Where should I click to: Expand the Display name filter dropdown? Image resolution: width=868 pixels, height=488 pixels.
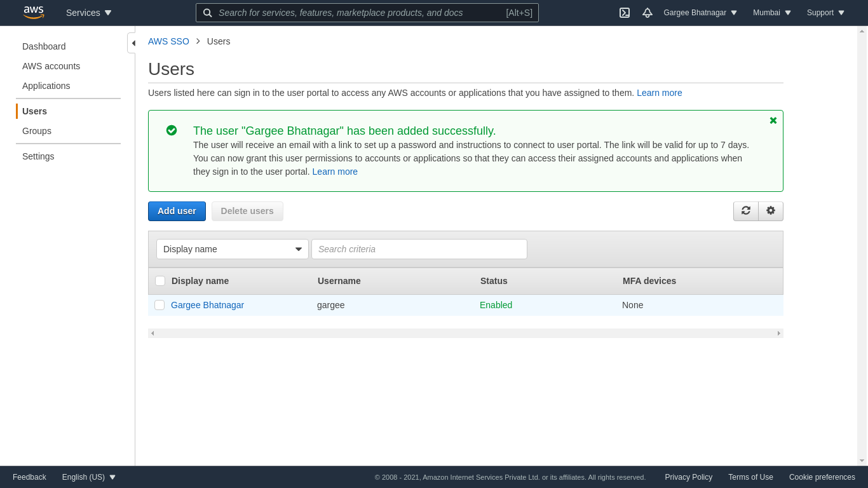pyautogui.click(x=233, y=249)
